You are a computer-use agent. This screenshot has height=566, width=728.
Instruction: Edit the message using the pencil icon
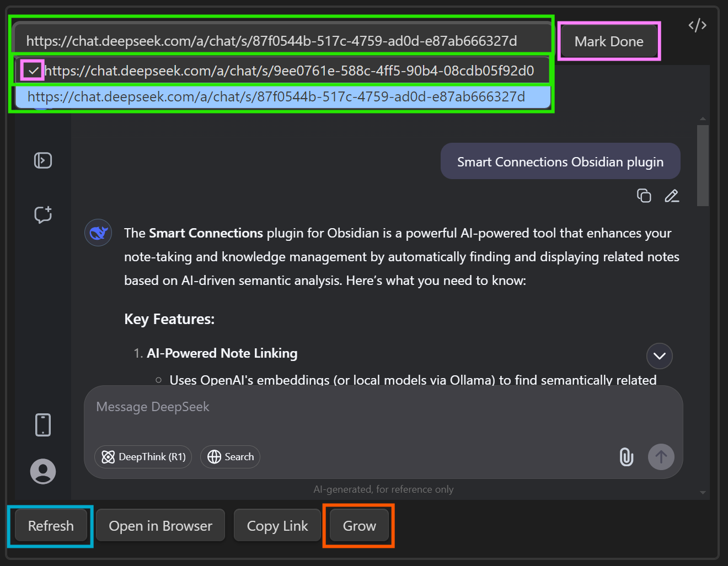tap(671, 196)
